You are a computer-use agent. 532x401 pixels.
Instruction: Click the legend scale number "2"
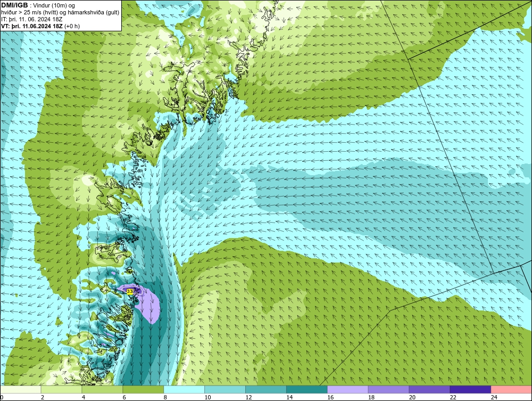click(x=43, y=397)
